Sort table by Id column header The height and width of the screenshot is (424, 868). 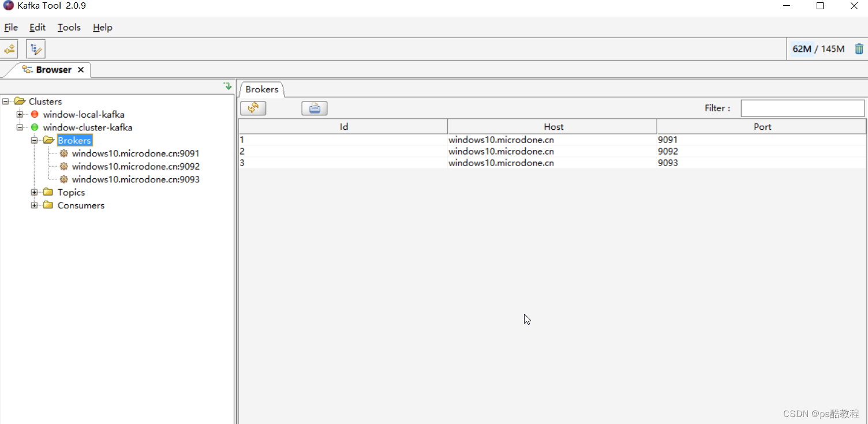pos(343,127)
